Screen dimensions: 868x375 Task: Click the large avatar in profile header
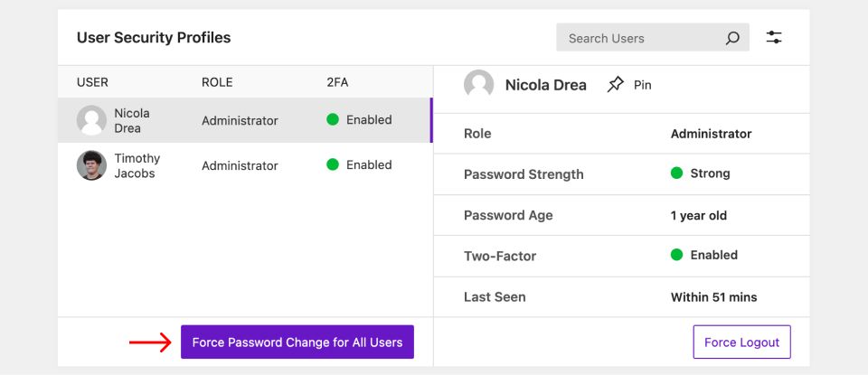(478, 85)
